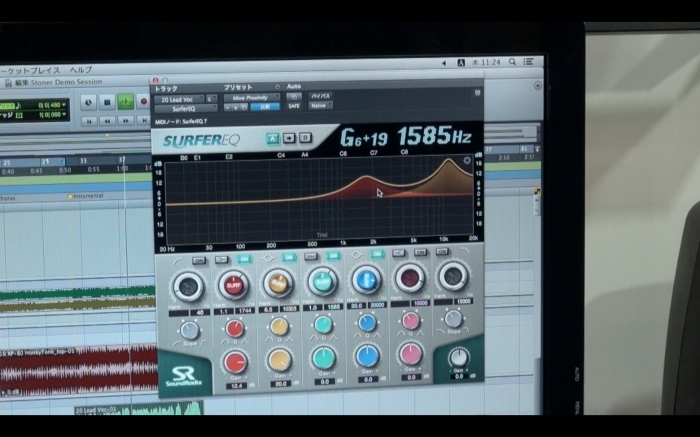700x437 pixels.
Task: Click the pink band Gain knob
Action: pos(410,354)
